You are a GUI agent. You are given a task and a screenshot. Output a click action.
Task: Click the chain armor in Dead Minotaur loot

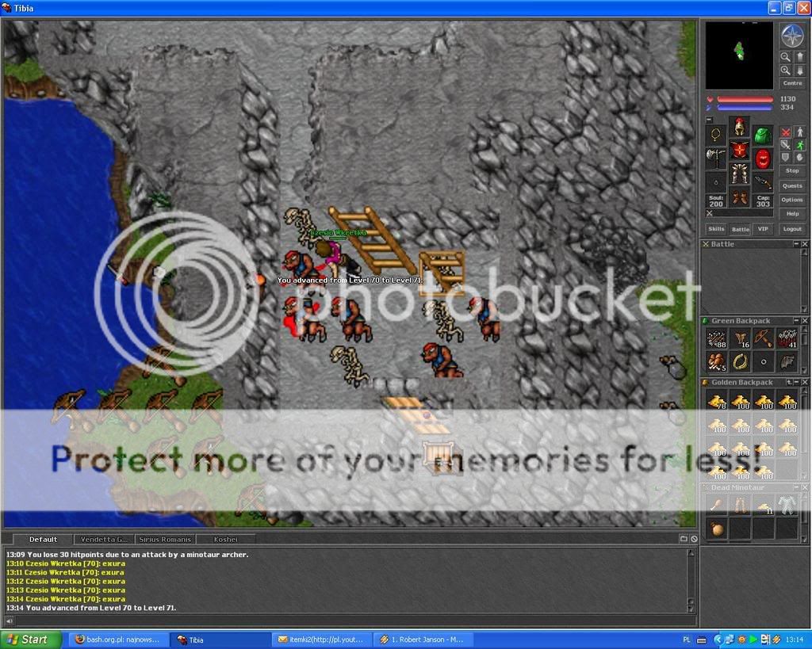[787, 506]
